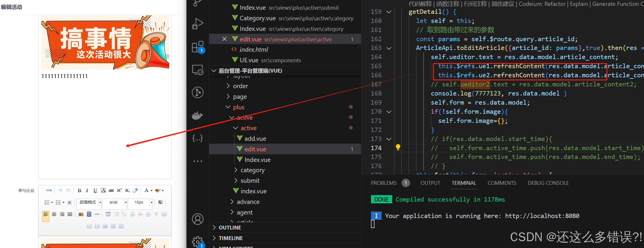Collapse the plus folder
The image size is (644, 248).
click(x=285, y=107)
